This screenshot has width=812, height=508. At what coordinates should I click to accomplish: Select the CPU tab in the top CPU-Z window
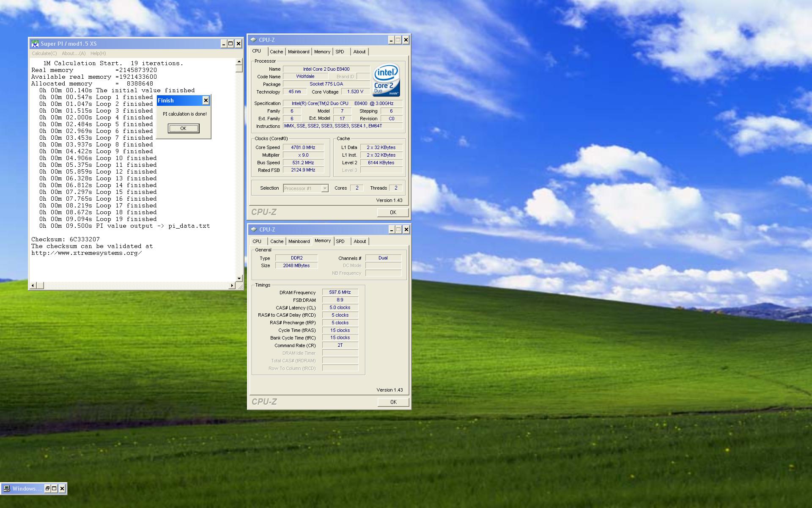tap(257, 51)
